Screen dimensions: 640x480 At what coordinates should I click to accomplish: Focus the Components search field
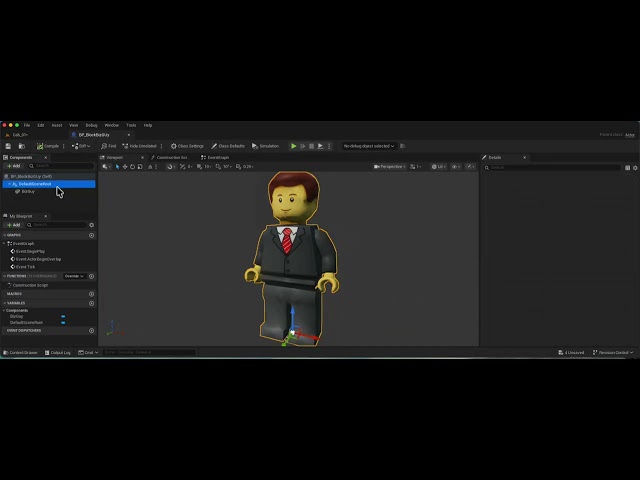click(x=61, y=166)
